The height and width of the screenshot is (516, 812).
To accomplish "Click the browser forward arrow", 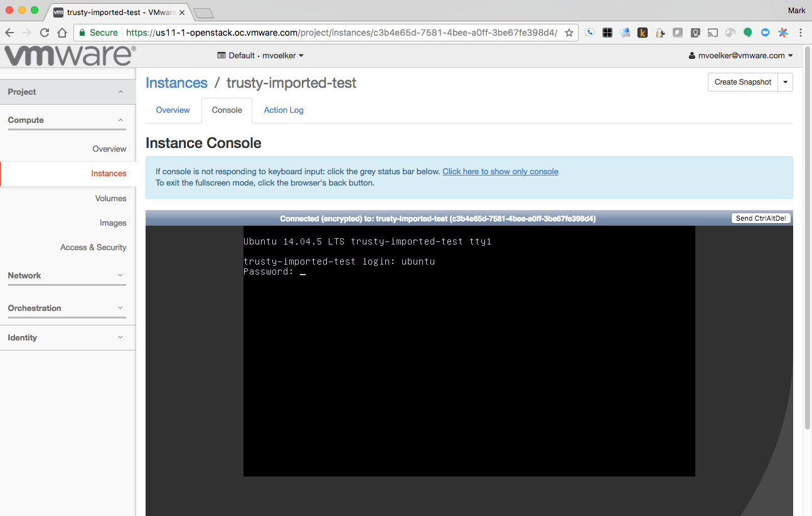I will click(x=27, y=33).
